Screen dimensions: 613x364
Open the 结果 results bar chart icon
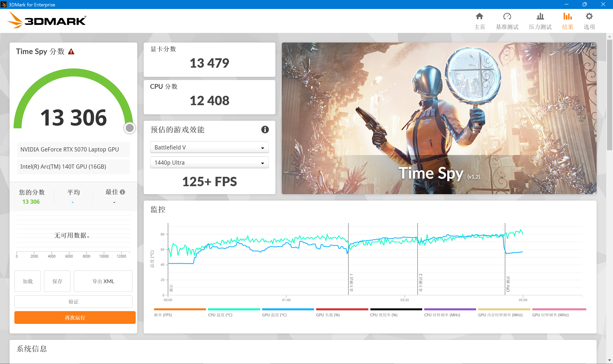[x=567, y=16]
